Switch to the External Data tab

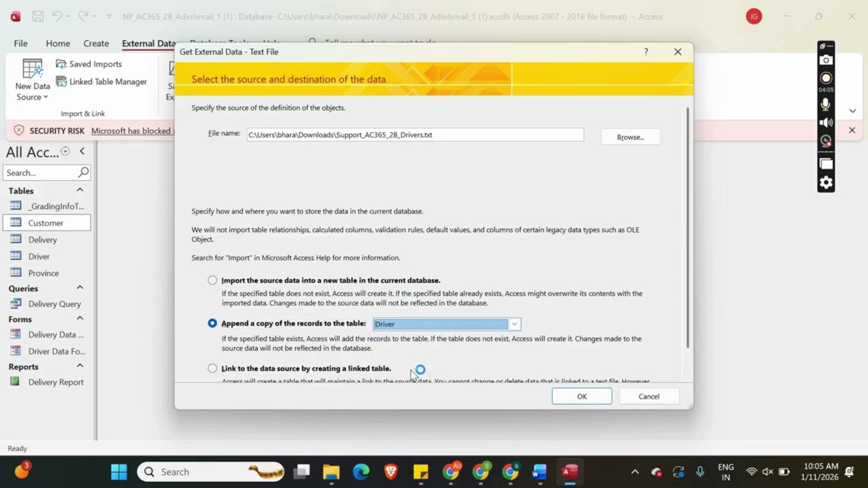click(148, 43)
